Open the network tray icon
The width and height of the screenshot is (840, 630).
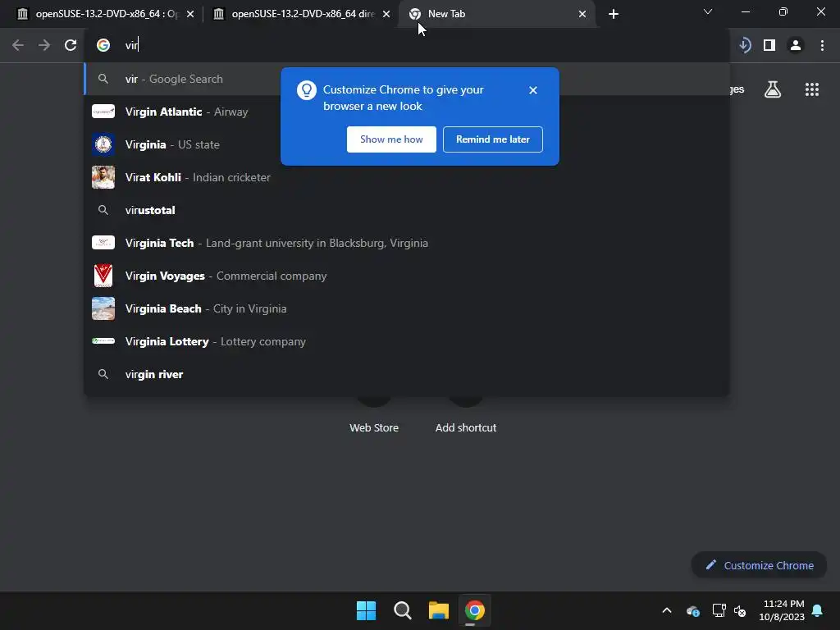pyautogui.click(x=719, y=610)
